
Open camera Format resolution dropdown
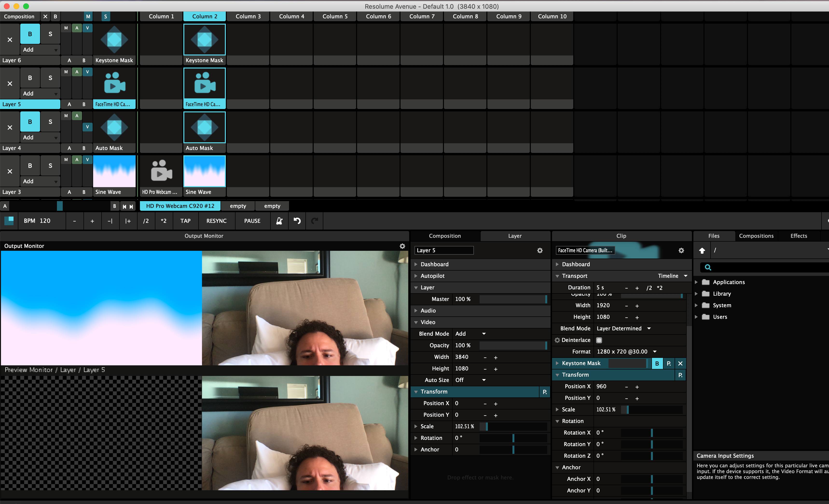(627, 352)
